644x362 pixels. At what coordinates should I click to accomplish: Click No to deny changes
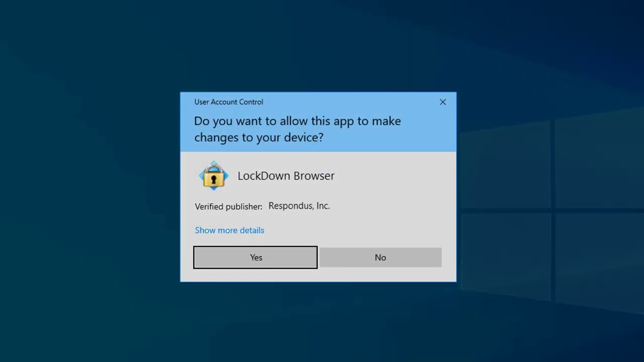380,257
